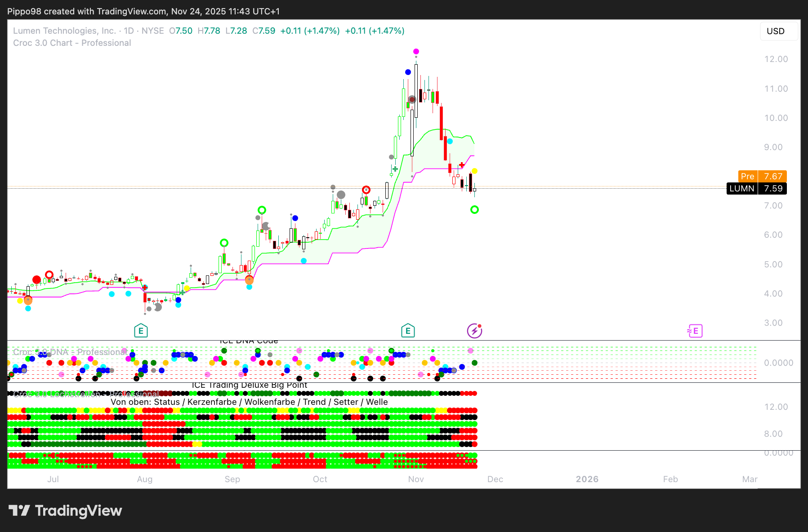Click the Dec label on the time axis

[x=495, y=479]
